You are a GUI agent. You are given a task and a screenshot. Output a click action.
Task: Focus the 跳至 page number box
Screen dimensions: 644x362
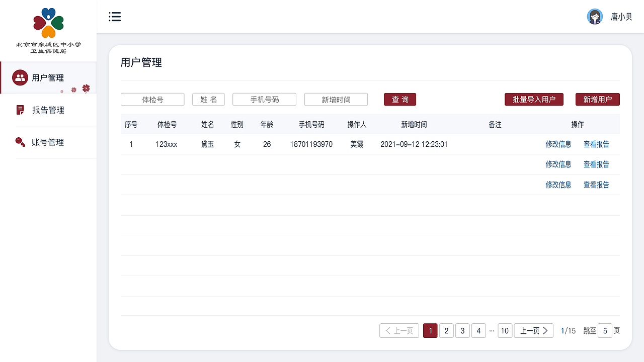click(x=605, y=330)
